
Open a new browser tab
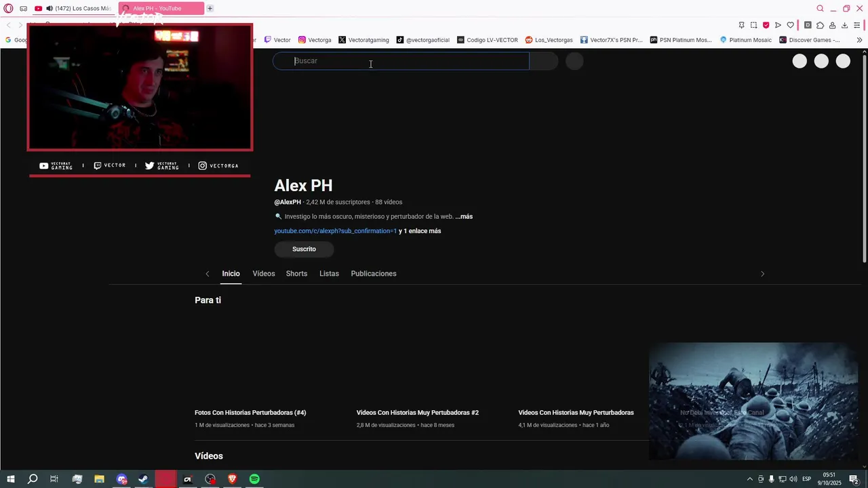pyautogui.click(x=210, y=8)
